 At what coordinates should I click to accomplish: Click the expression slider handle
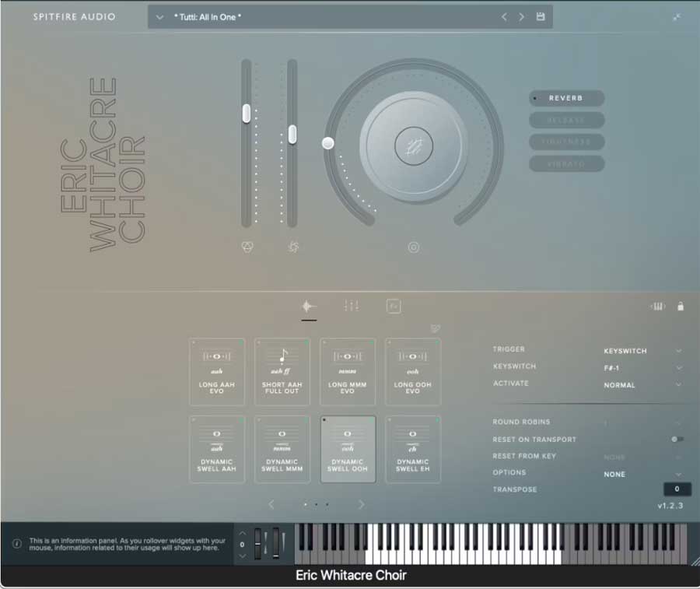coord(247,113)
